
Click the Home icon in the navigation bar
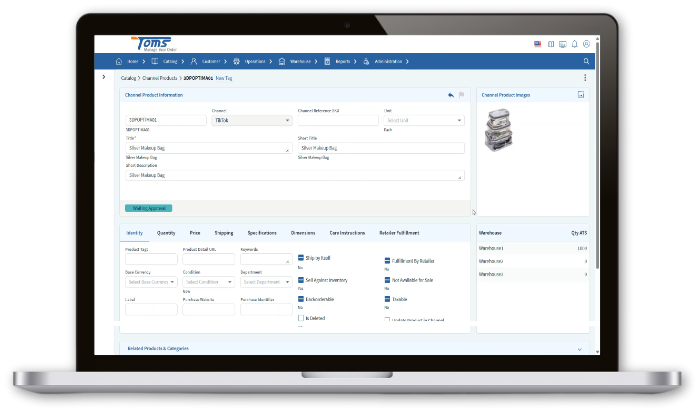click(x=120, y=61)
